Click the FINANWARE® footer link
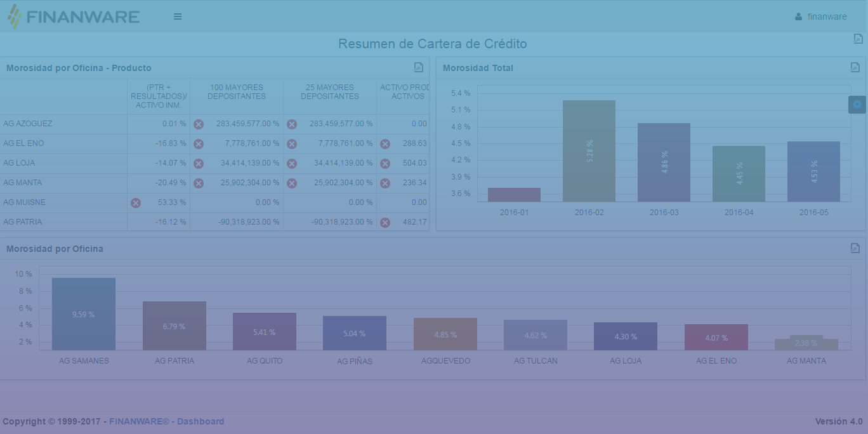This screenshot has height=434, width=868. (x=139, y=421)
